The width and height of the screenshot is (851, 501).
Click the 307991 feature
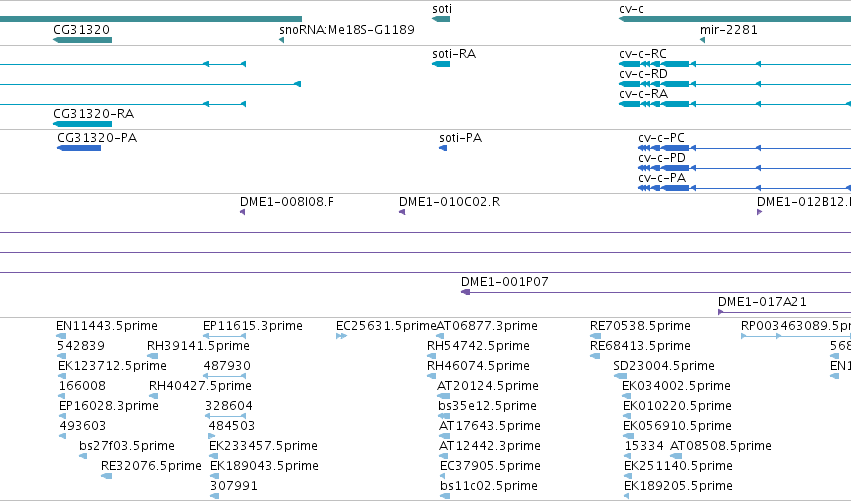[214, 496]
